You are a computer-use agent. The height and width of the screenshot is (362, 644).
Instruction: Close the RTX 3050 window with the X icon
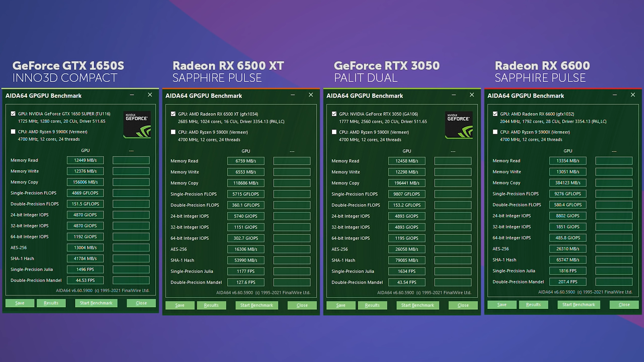click(x=472, y=95)
